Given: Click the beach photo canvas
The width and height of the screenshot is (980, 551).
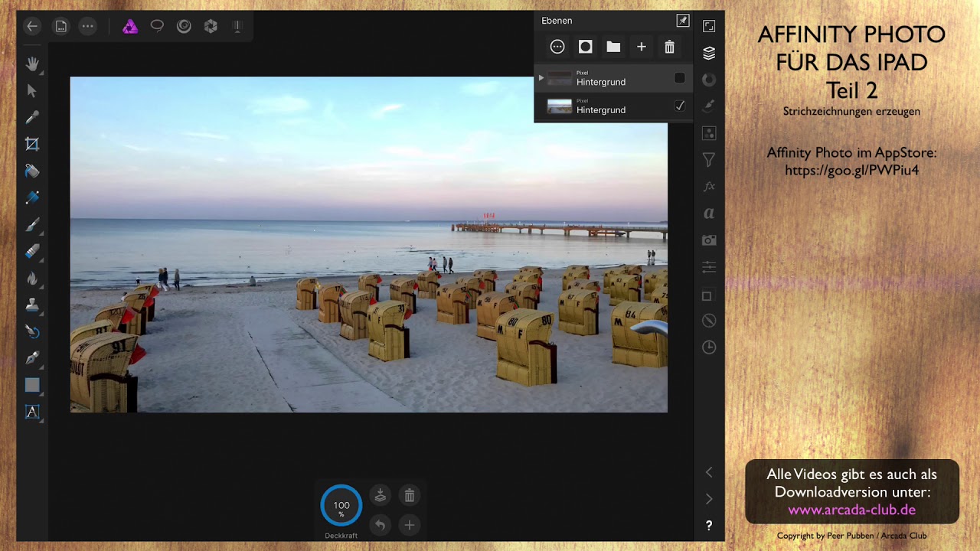Looking at the screenshot, I should pyautogui.click(x=369, y=244).
